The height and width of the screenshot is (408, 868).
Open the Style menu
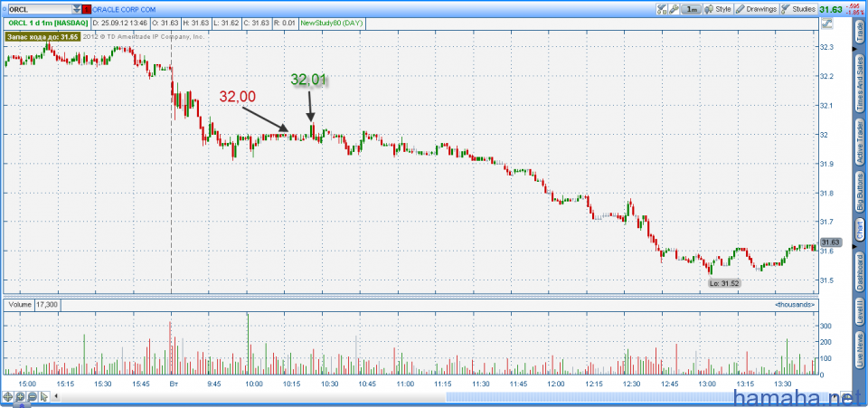point(718,9)
